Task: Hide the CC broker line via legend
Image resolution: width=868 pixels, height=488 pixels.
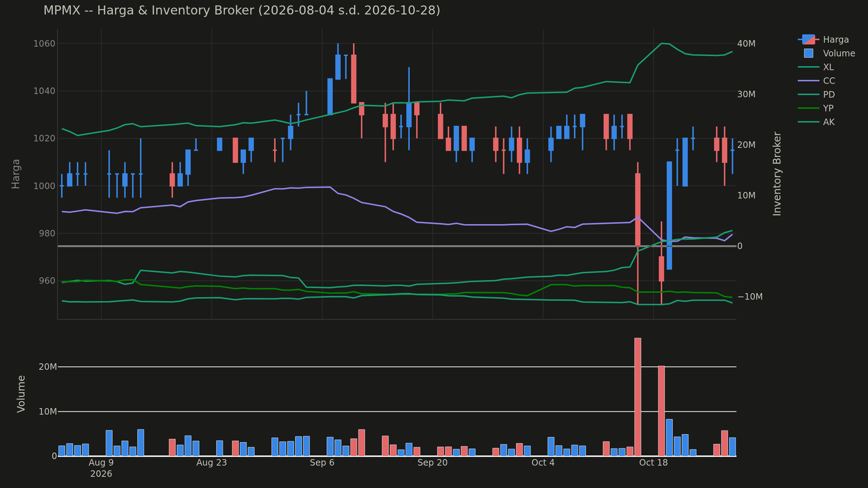Action: 816,81
